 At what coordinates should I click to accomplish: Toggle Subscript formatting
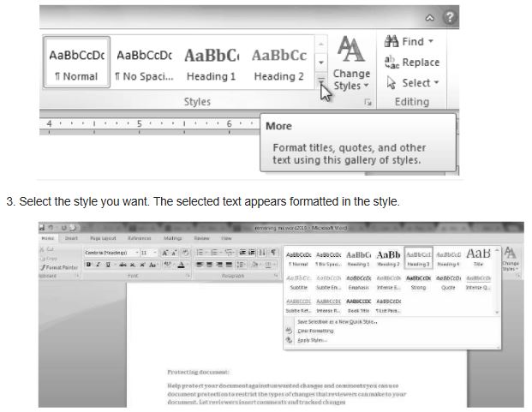133,265
